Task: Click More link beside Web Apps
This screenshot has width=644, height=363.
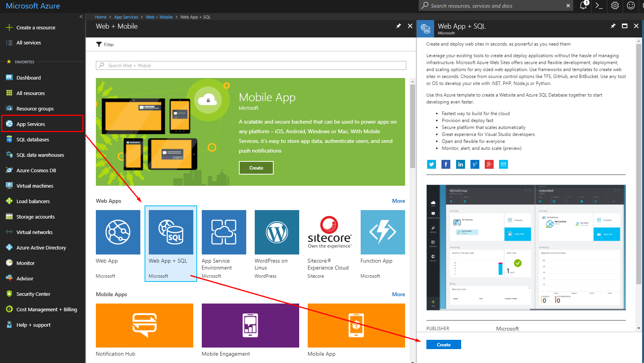Action: pyautogui.click(x=399, y=201)
